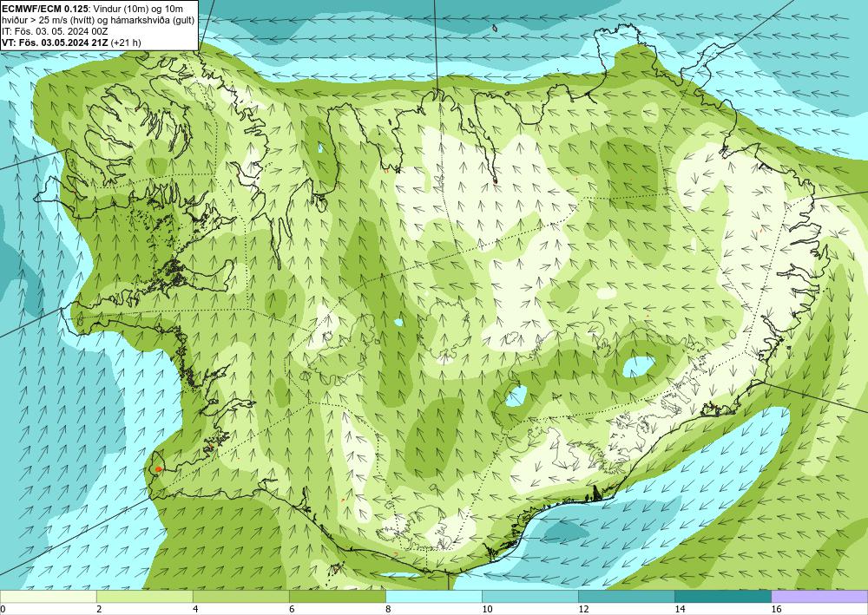Click the title line 'ECMWF/ECM 0.125: Vindur (10m) og 10m'
This screenshot has height=615, width=868.
coord(93,9)
